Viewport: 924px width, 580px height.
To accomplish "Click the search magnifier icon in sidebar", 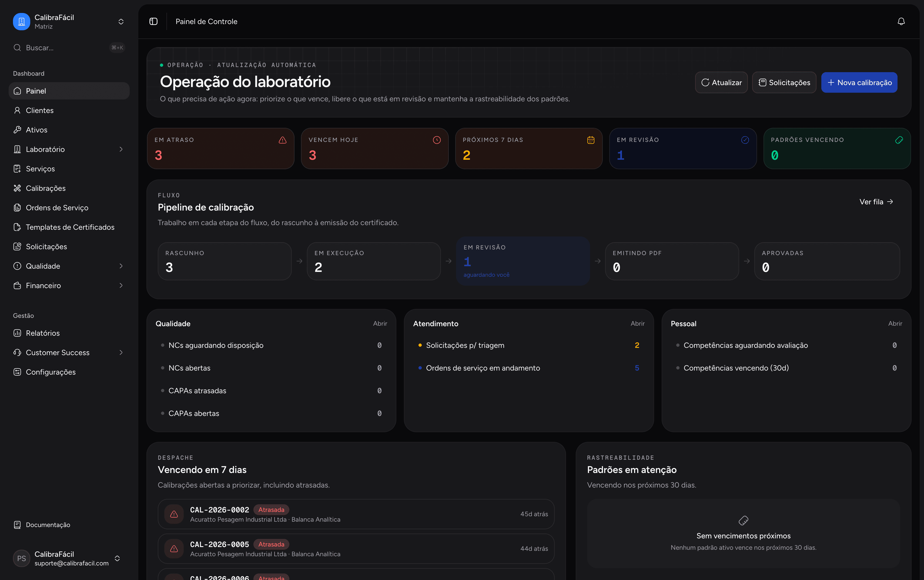I will pyautogui.click(x=17, y=48).
